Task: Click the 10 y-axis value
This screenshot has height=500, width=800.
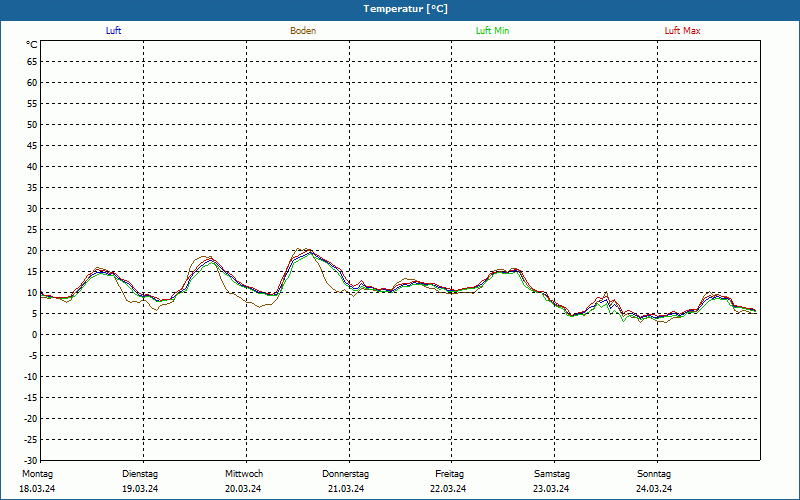Action: pos(32,292)
